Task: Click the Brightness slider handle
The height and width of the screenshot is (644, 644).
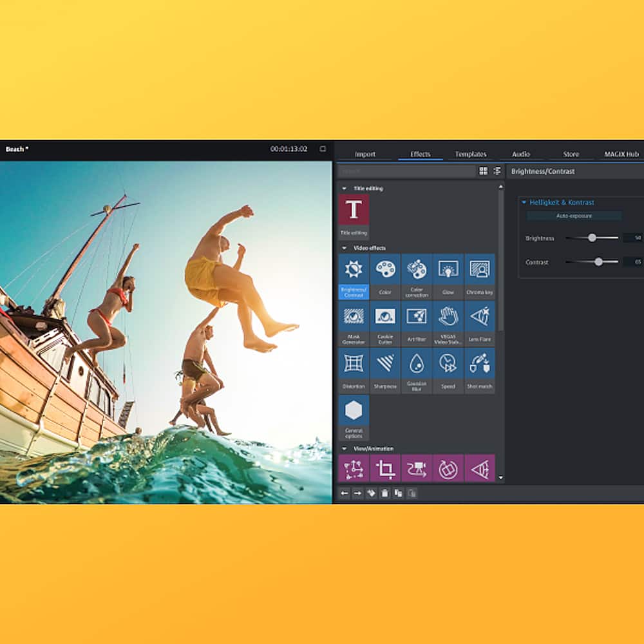Action: (x=592, y=238)
